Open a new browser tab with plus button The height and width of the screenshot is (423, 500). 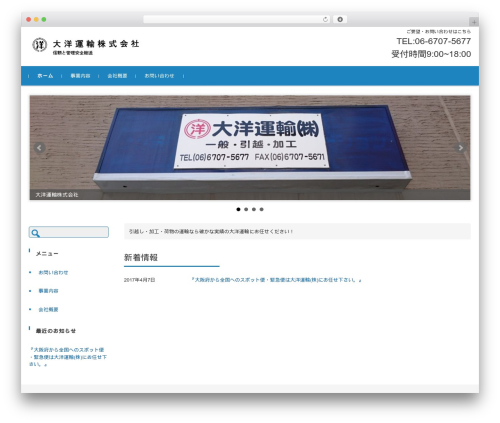(474, 22)
